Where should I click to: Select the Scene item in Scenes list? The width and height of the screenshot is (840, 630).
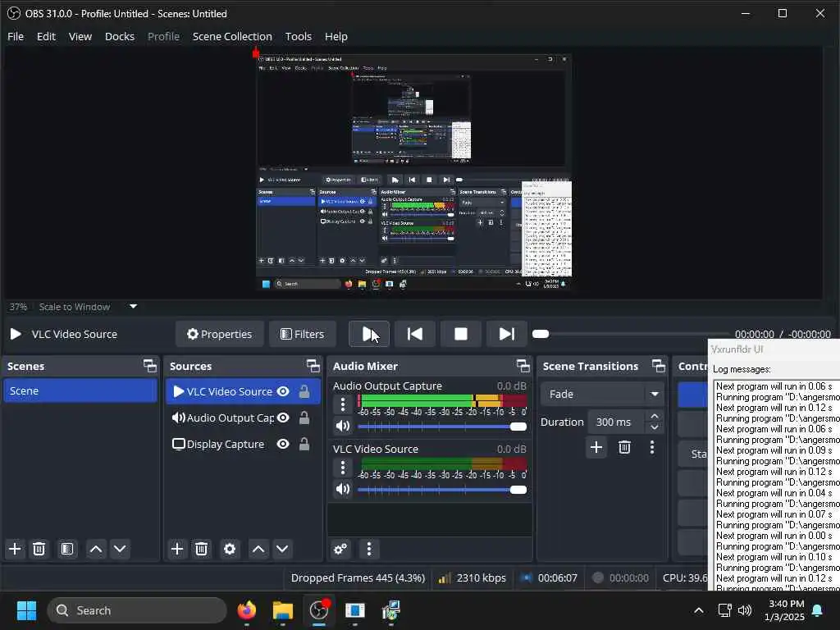(80, 390)
